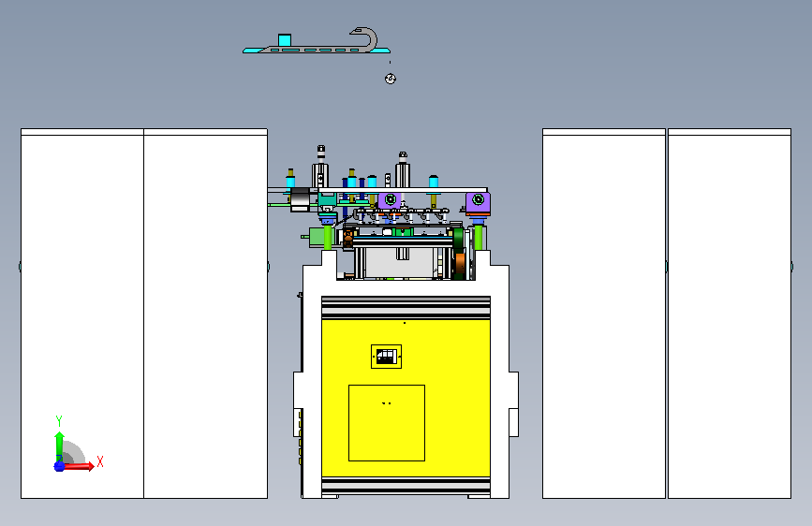Viewport: 812px width, 526px height.
Task: Select the right door of right cabinet
Action: coord(730,314)
